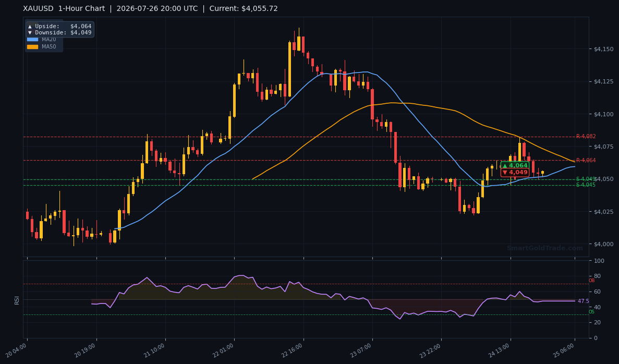Click the RSI axis 0 tick label
619x364 pixels.
(x=596, y=338)
